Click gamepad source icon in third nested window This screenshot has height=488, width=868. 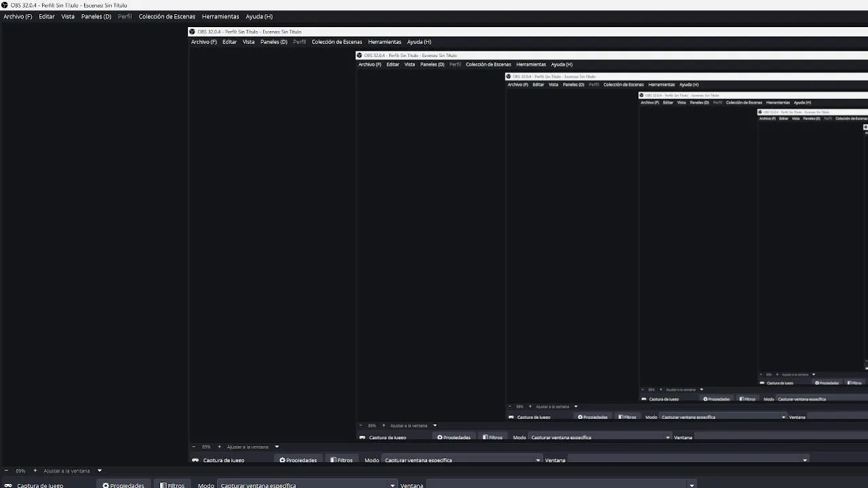(511, 417)
